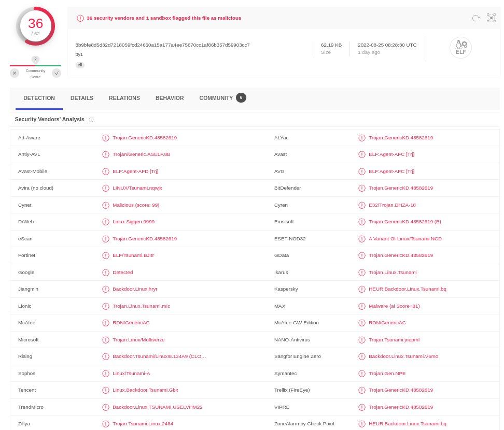The image size is (504, 430).
Task: Click the alert icon beside Microsoft detection
Action: (x=106, y=340)
